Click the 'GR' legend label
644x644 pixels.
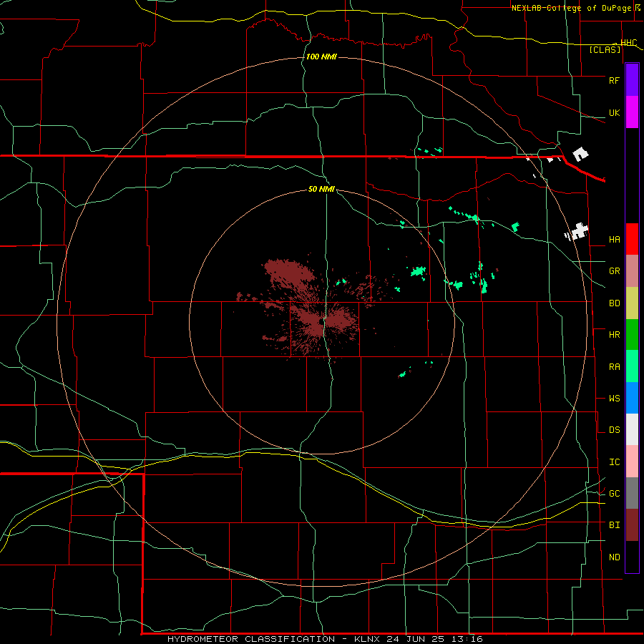click(614, 271)
